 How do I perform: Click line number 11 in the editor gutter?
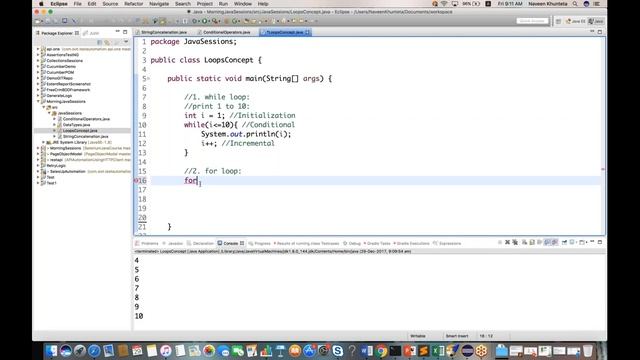coord(142,134)
